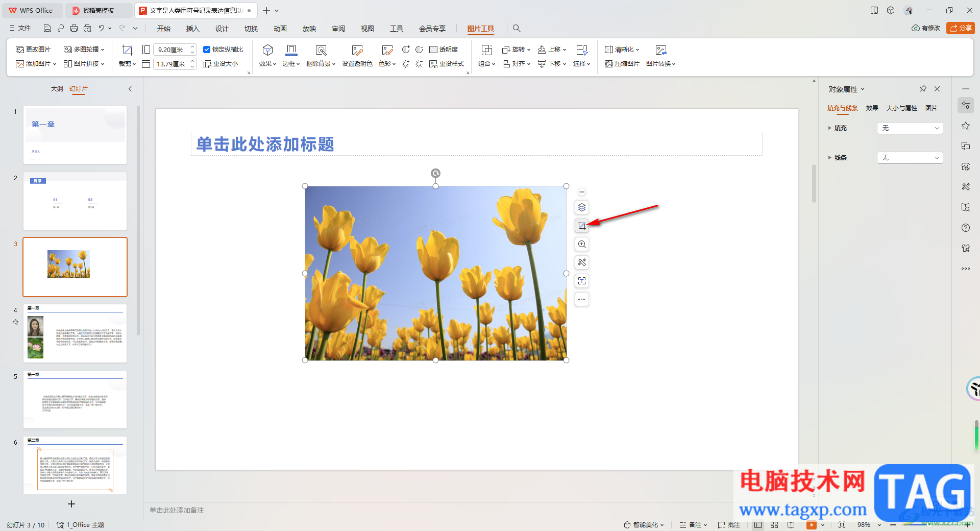Viewport: 980px width, 531px height.
Task: Click the 压缩图片 compress picture button
Action: pos(622,64)
